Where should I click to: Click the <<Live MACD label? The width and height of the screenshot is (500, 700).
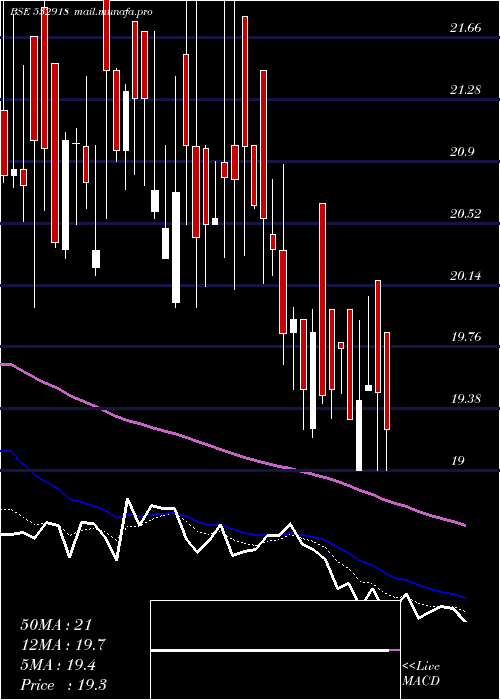click(x=421, y=674)
